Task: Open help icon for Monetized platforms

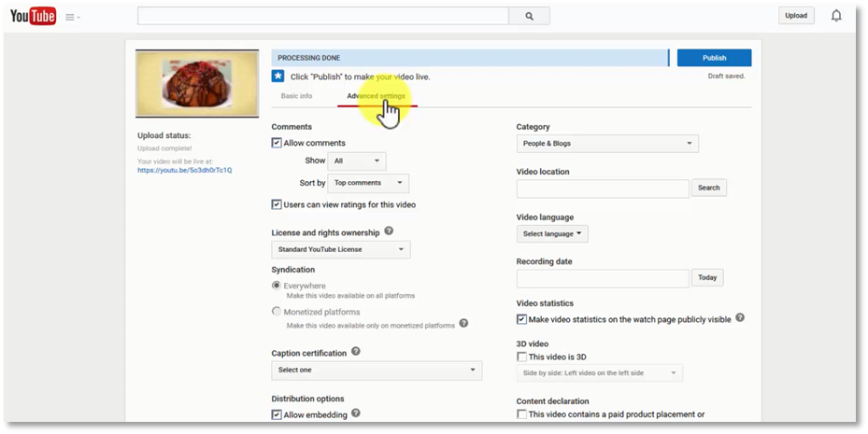Action: click(x=463, y=324)
